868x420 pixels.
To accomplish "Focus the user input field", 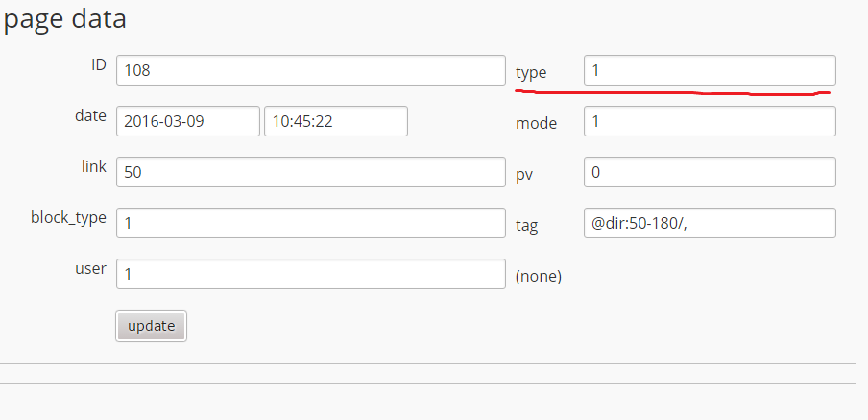I will coord(310,274).
